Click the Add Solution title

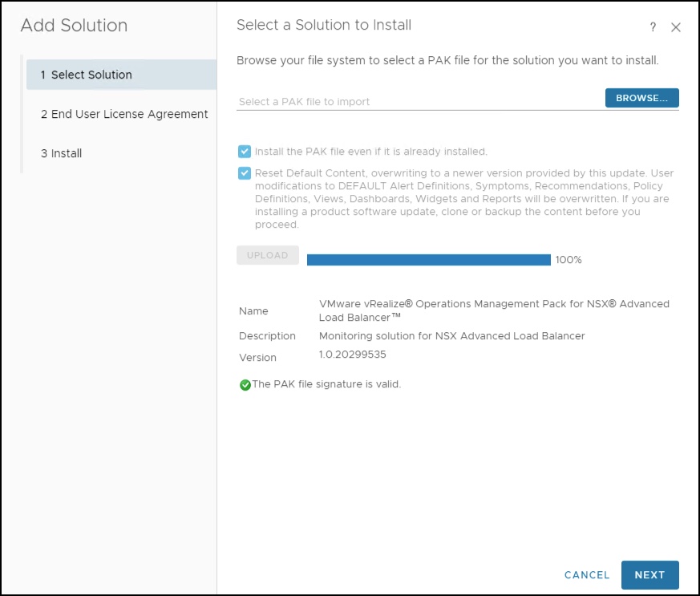coord(74,26)
